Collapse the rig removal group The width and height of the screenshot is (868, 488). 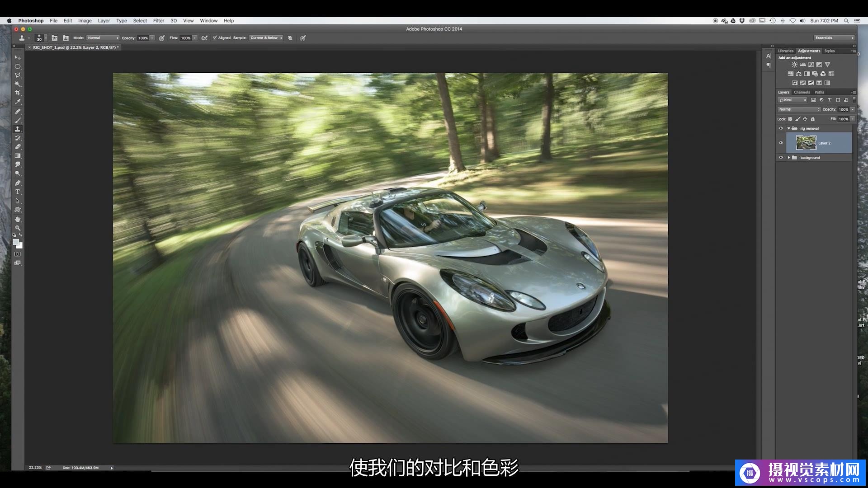(789, 128)
